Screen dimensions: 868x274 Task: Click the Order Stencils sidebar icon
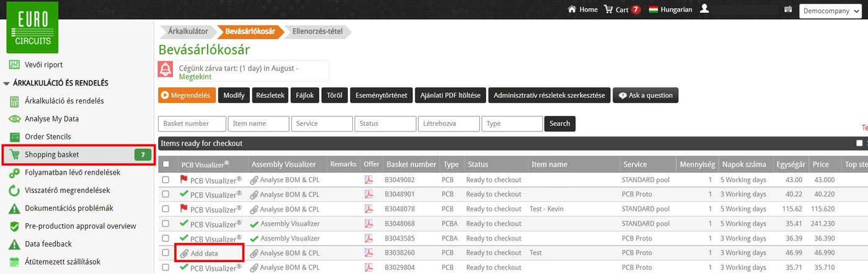pos(14,137)
